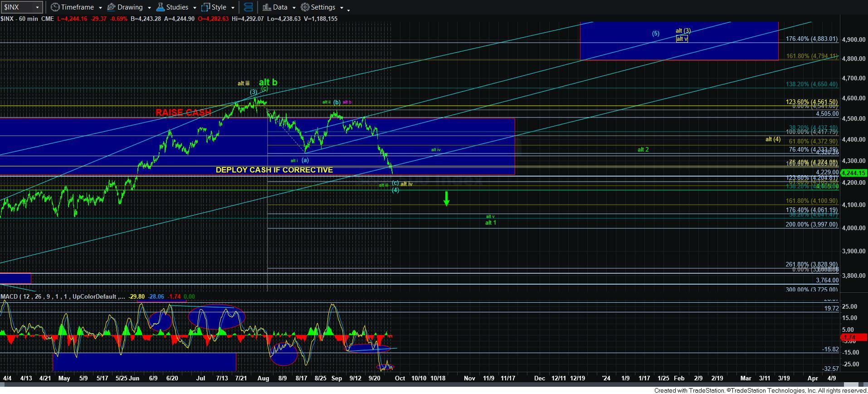Image resolution: width=868 pixels, height=394 pixels.
Task: Click the 4,505.00 price level label
Action: [827, 114]
